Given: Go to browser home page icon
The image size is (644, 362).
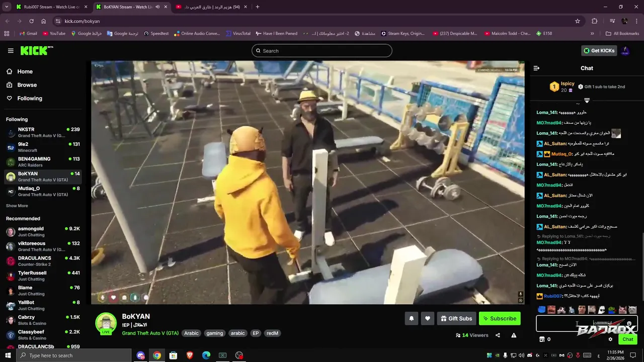Looking at the screenshot, I should click(x=44, y=21).
